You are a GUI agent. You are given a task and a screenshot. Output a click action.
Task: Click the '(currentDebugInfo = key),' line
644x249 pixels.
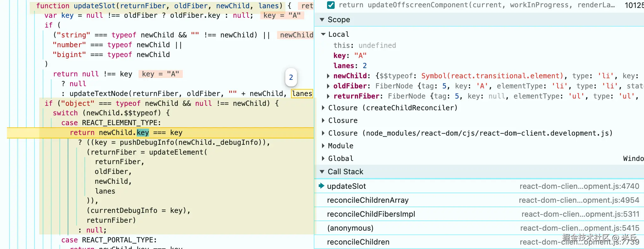(139, 211)
